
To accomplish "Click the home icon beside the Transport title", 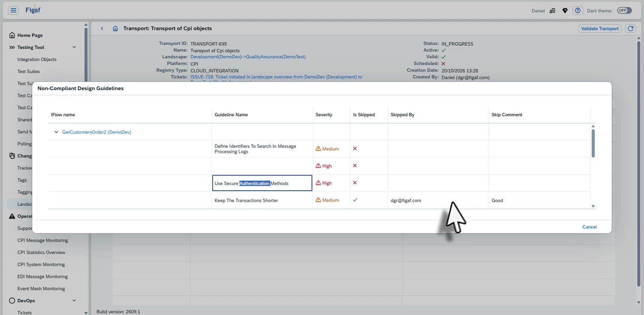I will [115, 29].
